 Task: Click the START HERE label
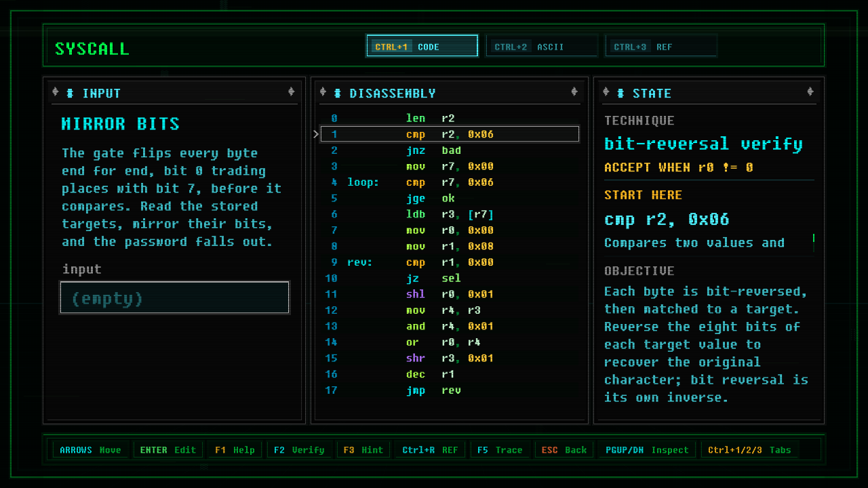tap(643, 195)
